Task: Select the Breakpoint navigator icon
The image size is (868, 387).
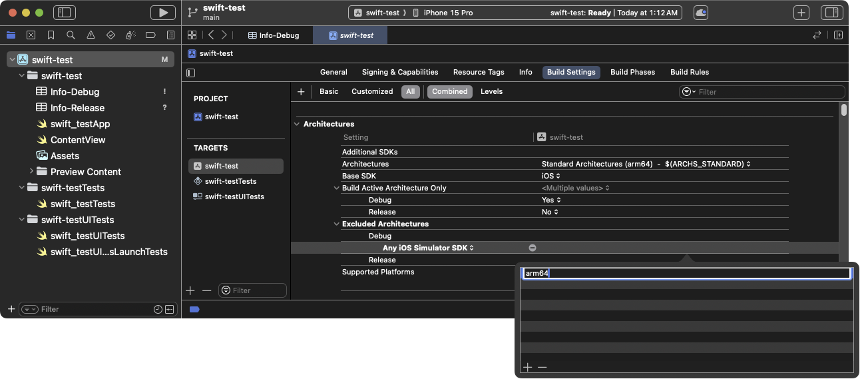Action: (x=150, y=35)
